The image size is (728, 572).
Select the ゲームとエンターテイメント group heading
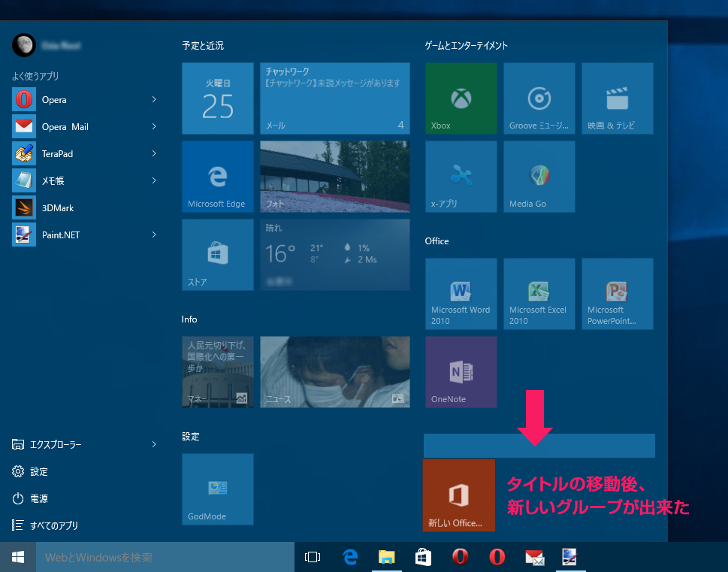[x=466, y=46]
